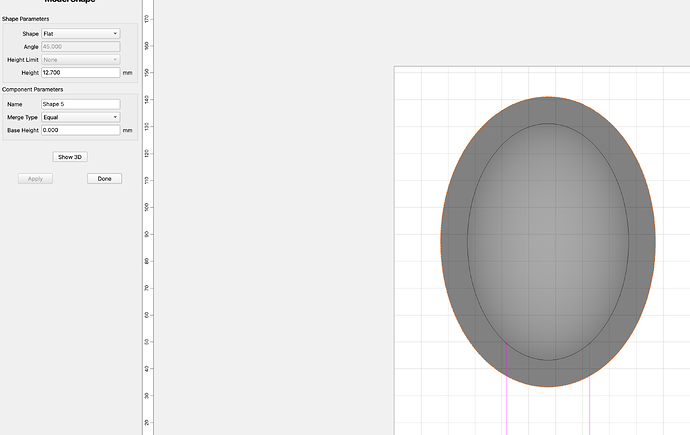
Task: Click the Shape Parameters section heading
Action: (26, 19)
